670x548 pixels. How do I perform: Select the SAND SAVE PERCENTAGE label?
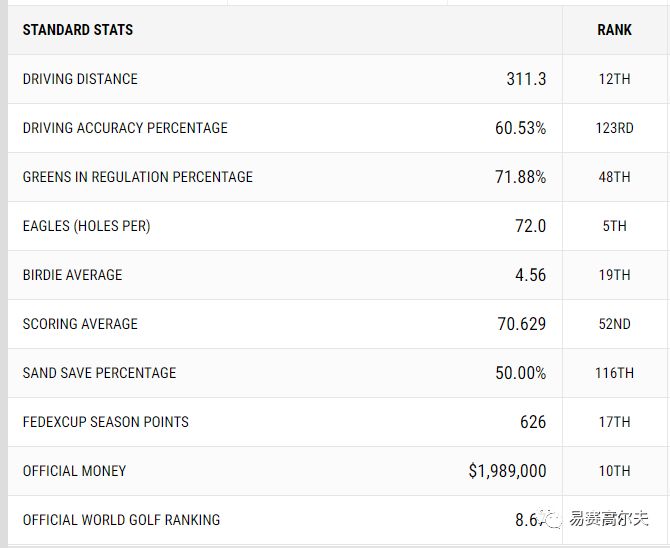[x=99, y=373]
